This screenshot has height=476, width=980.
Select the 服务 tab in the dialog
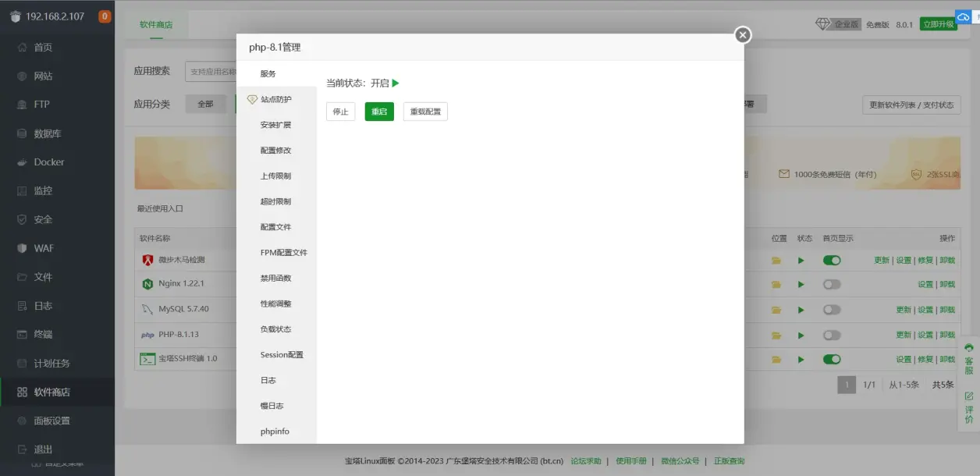click(277, 73)
